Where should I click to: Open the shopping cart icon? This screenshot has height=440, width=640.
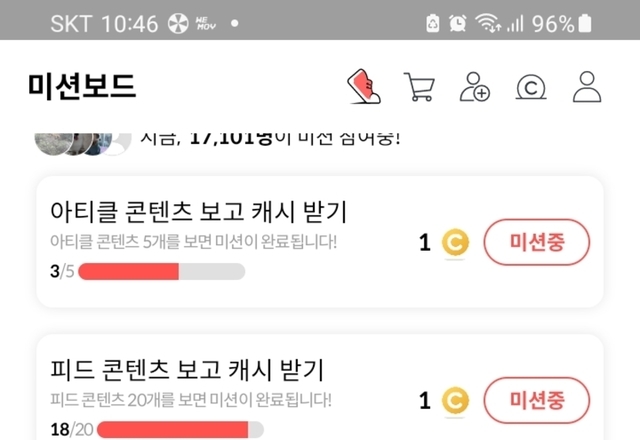point(419,87)
